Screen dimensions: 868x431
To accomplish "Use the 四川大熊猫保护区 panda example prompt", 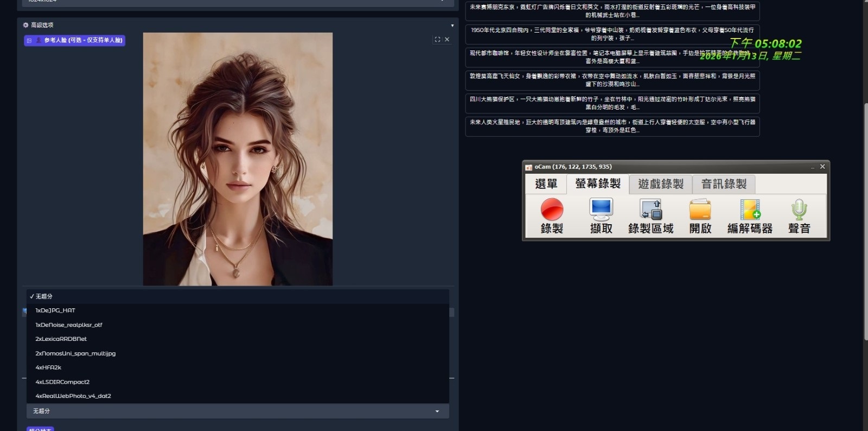I will click(x=612, y=103).
